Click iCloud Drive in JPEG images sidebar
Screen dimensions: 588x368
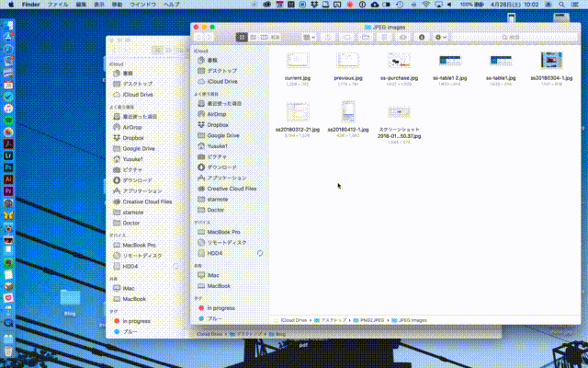point(222,81)
